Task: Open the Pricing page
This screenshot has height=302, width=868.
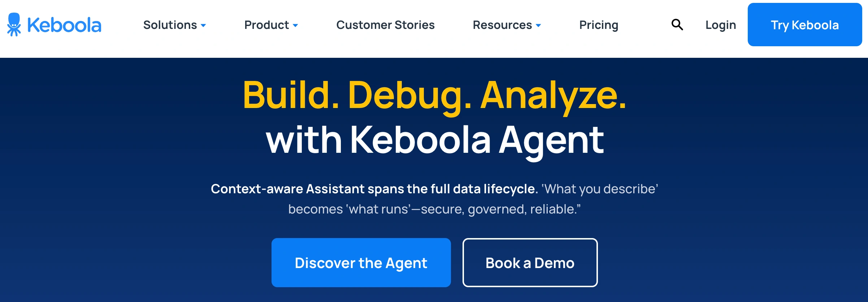Action: 598,25
